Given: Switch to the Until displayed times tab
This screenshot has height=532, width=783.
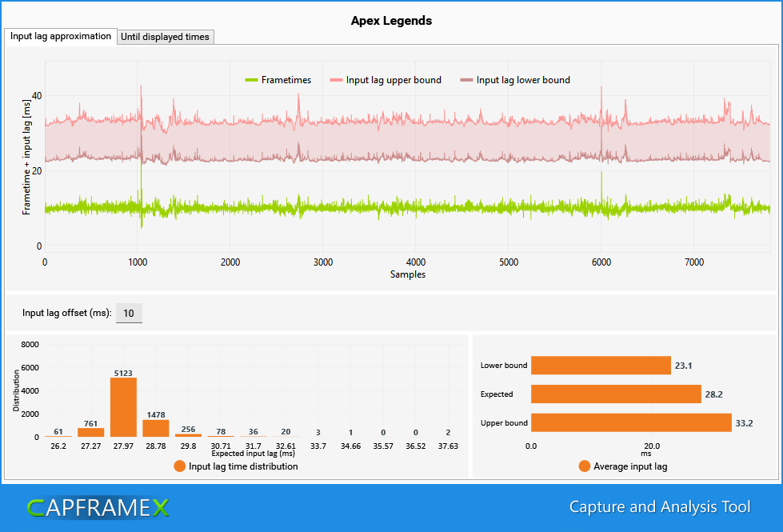Looking at the screenshot, I should click(166, 37).
